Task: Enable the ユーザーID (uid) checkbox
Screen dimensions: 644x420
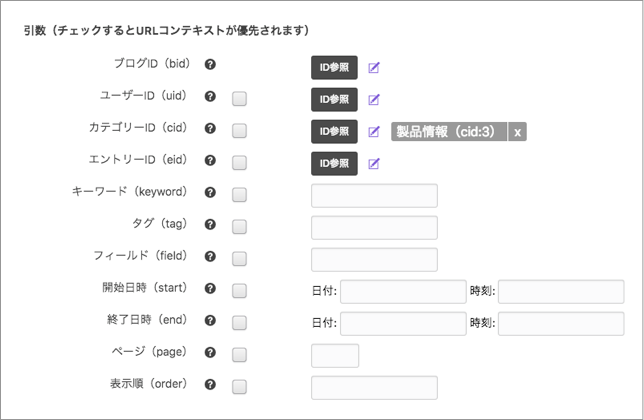Action: 239,99
